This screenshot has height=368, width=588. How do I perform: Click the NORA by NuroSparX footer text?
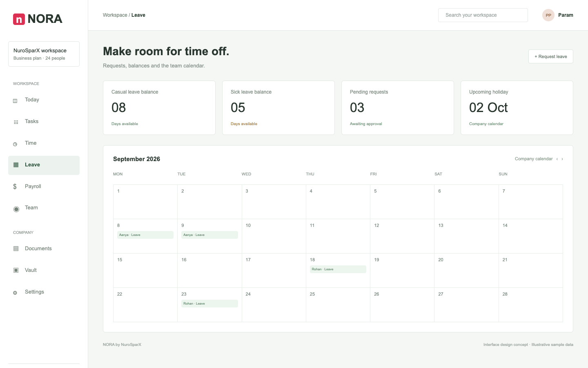coord(122,345)
